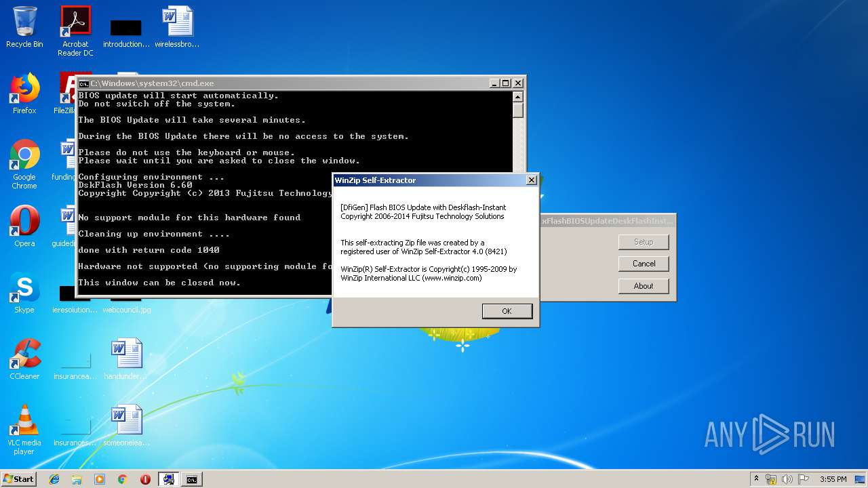This screenshot has width=868, height=488.
Task: Launch Opera desktop shortcut
Action: [x=24, y=226]
